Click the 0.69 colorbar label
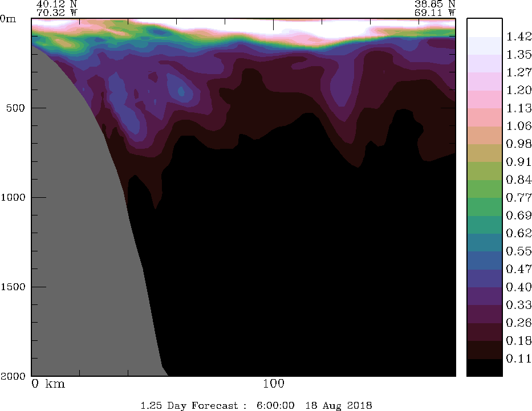The width and height of the screenshot is (532, 411). (x=519, y=215)
